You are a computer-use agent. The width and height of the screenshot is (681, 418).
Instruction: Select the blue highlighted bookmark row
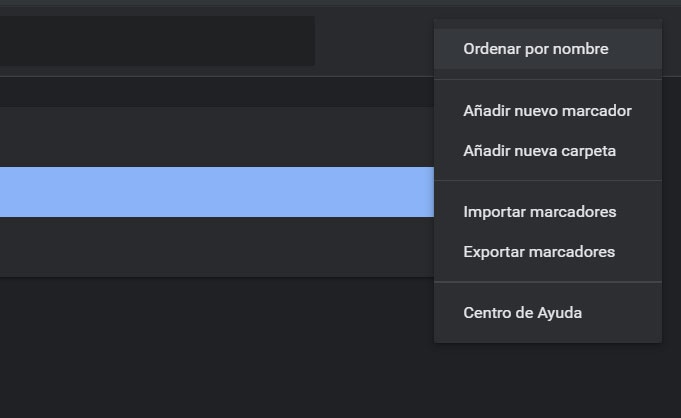(x=215, y=191)
